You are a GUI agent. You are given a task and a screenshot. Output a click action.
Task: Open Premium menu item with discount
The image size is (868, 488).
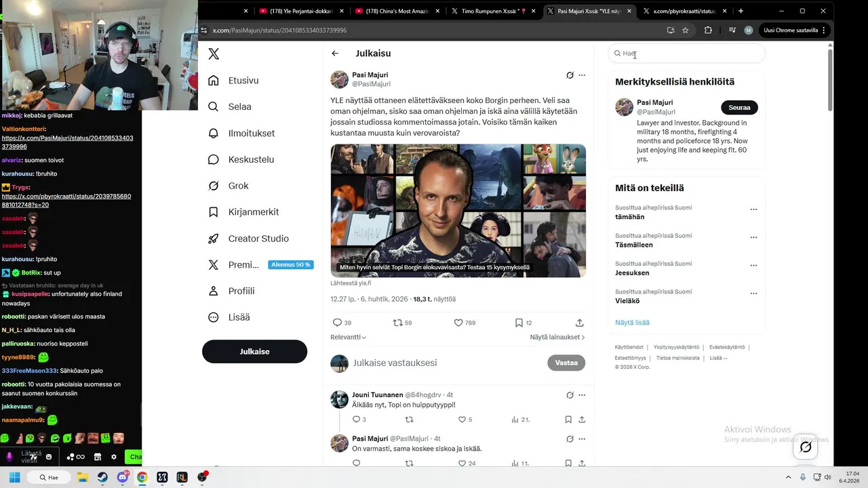tap(260, 265)
